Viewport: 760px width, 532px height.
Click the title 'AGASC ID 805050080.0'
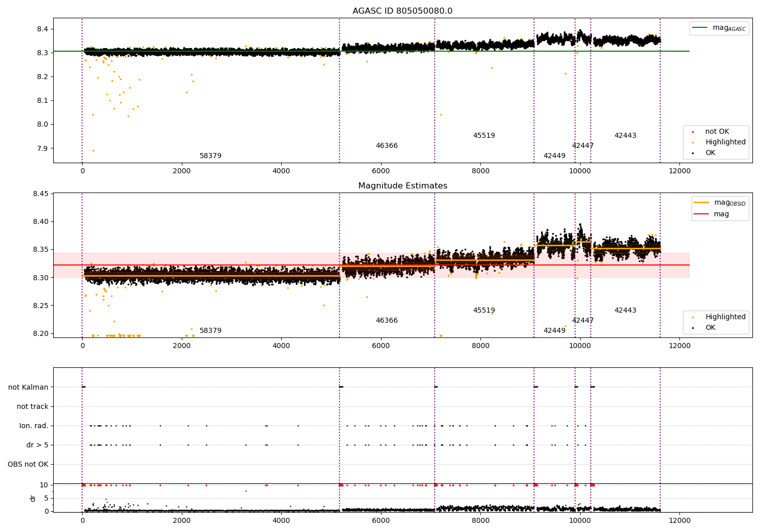(402, 11)
